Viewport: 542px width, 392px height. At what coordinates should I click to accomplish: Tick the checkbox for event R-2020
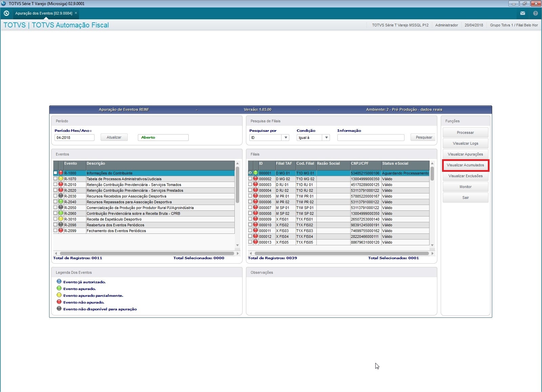click(55, 190)
